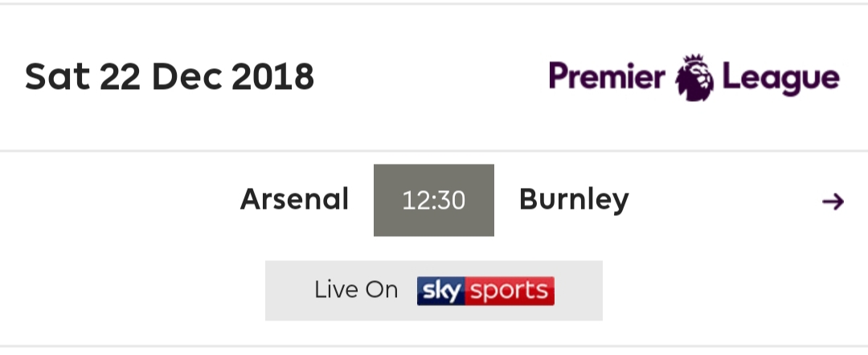Click empty grey banner area left of "Live On"

pyautogui.click(x=289, y=291)
